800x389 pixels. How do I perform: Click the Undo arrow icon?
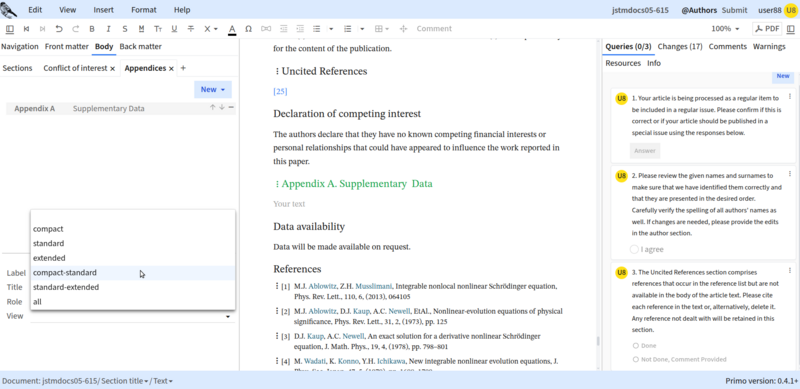tap(59, 29)
